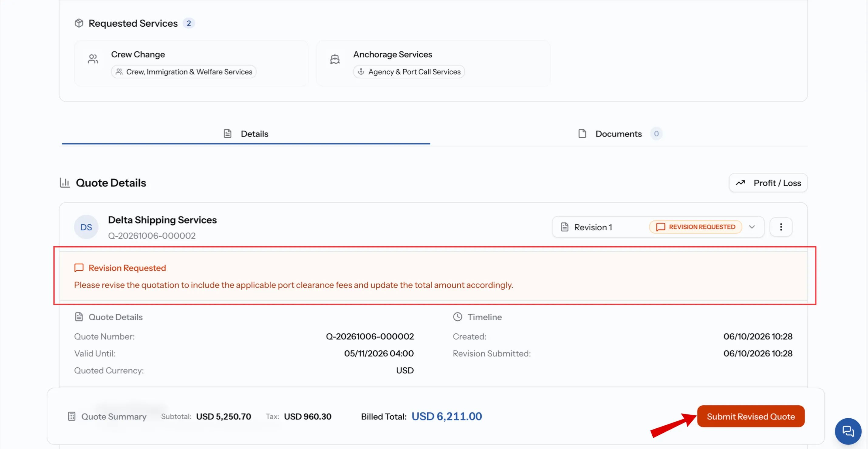
Task: Select the Agency & Port Call Services tag
Action: (x=409, y=72)
